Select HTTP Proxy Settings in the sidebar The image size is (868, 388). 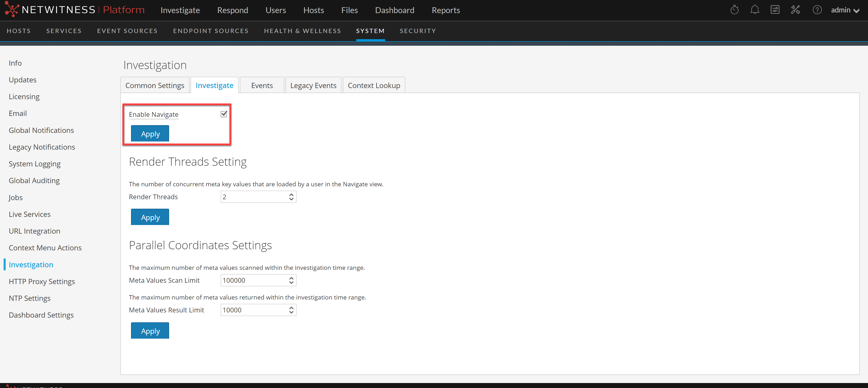[x=42, y=281]
